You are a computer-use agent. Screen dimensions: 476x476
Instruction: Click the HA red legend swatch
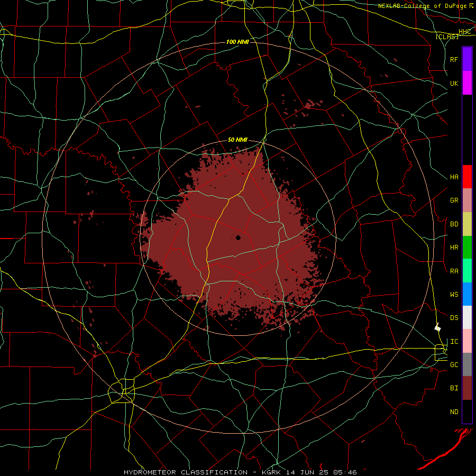(467, 177)
